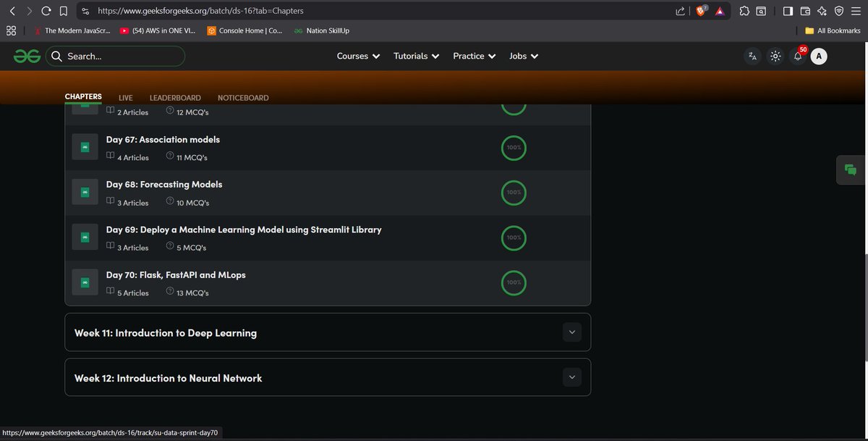Open the Brave Rewards triangle icon
The width and height of the screenshot is (868, 441).
click(720, 12)
